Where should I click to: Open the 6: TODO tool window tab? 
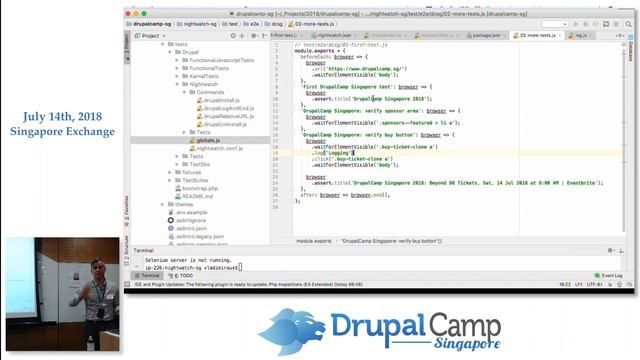coord(180,276)
